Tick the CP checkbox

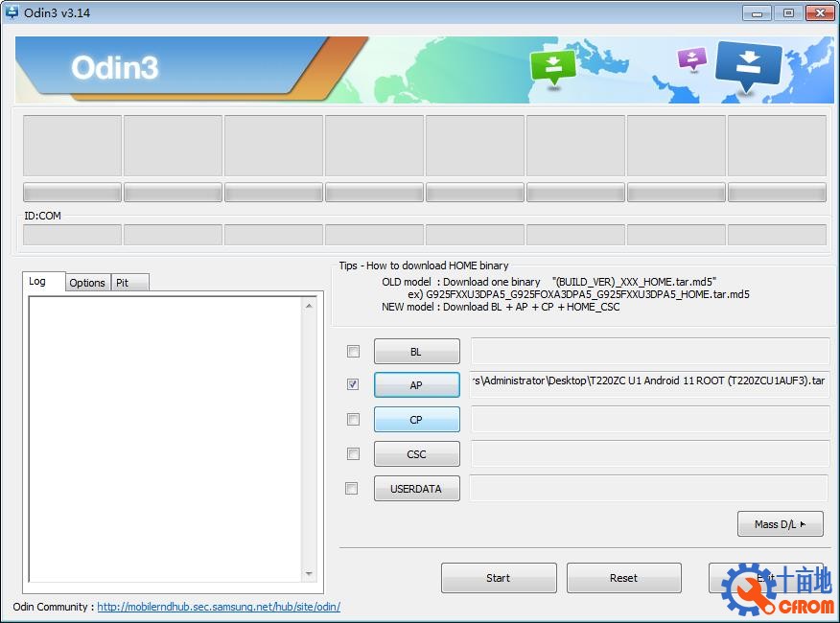coord(353,420)
